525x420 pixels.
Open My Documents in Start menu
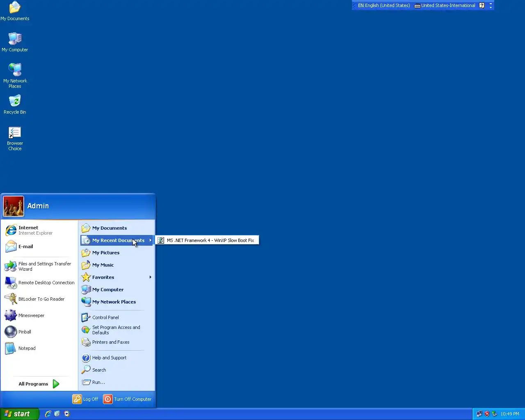[117, 228]
